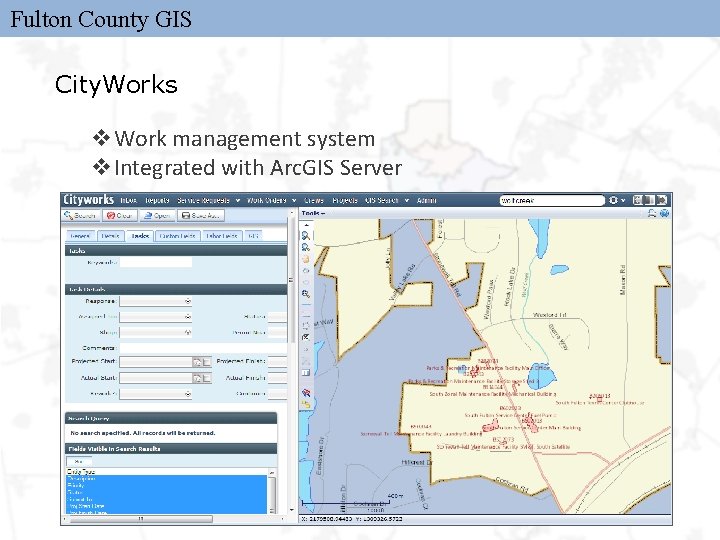The width and height of the screenshot is (720, 540).
Task: Switch to the Details tab
Action: click(x=110, y=236)
